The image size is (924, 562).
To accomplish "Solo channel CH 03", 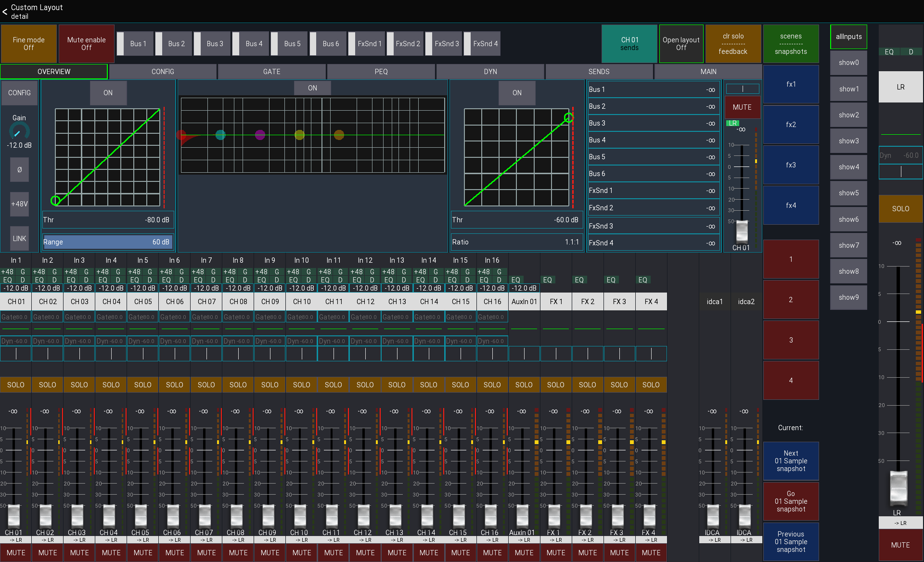I will tap(79, 384).
